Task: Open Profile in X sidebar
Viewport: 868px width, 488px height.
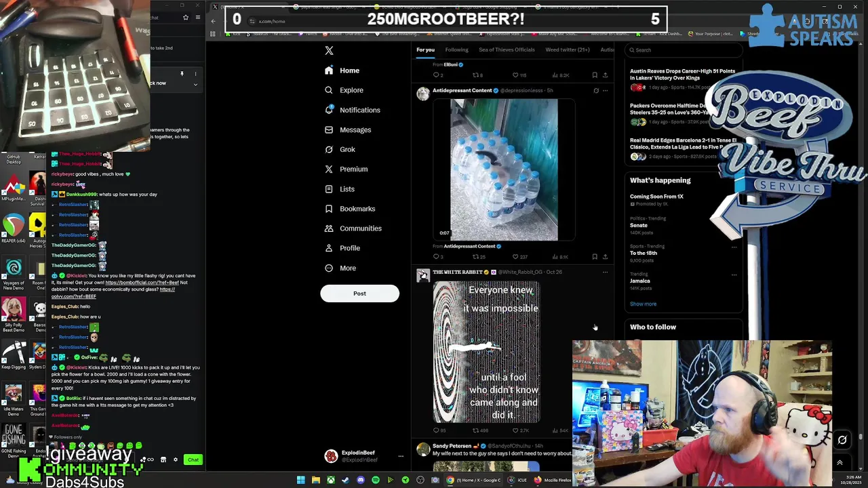Action: [x=342, y=248]
